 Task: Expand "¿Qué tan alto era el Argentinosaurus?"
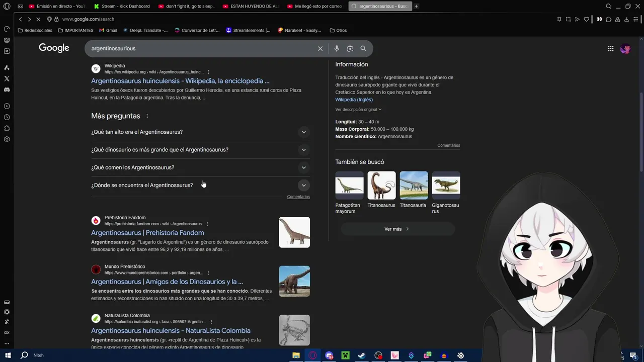(200, 132)
